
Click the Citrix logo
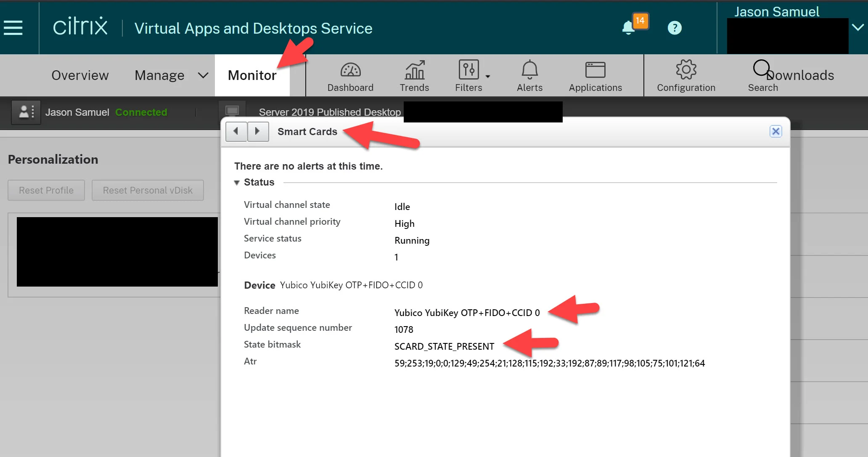pos(80,27)
